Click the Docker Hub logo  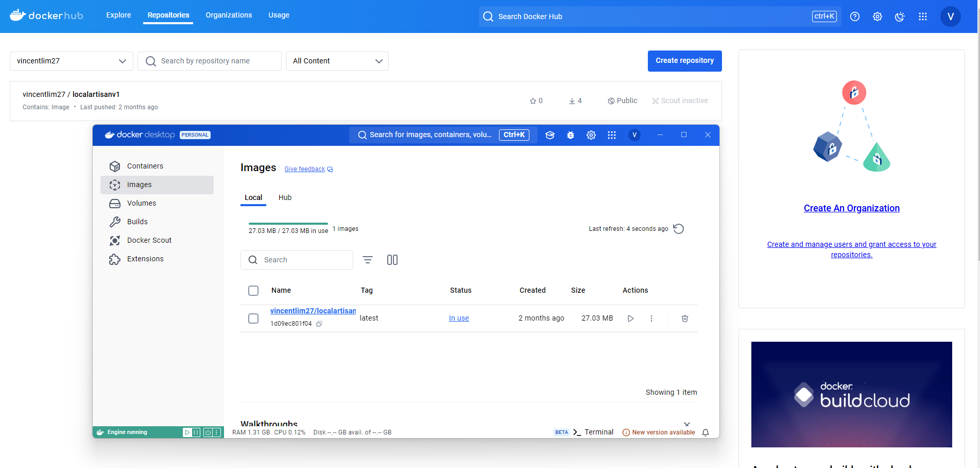click(46, 15)
